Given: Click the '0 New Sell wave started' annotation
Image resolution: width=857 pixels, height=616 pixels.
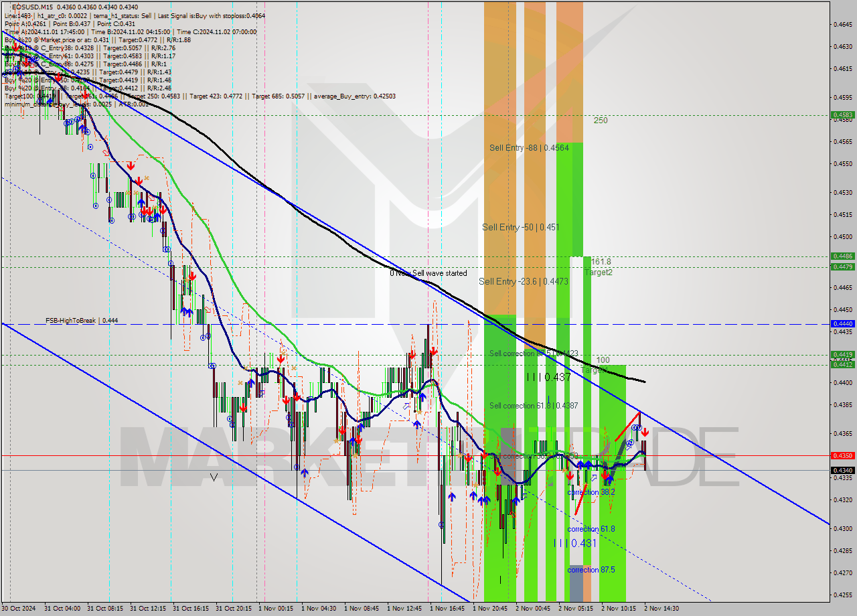Looking at the screenshot, I should click(428, 273).
